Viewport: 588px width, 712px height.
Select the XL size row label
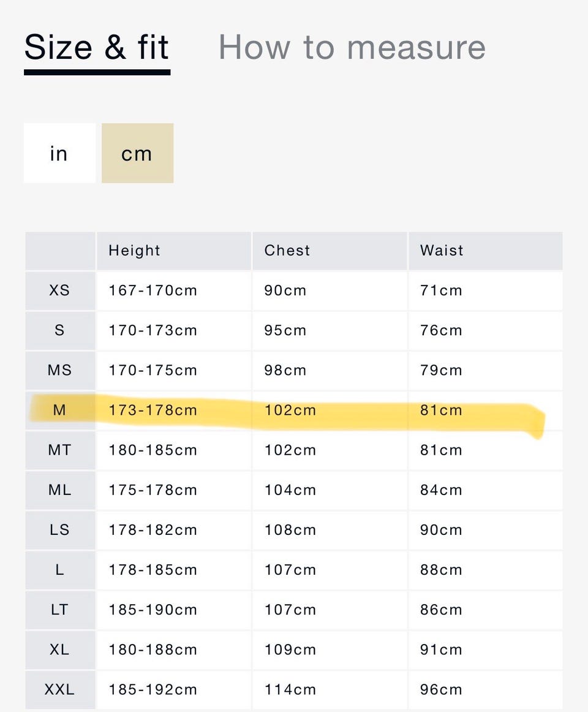pos(59,650)
